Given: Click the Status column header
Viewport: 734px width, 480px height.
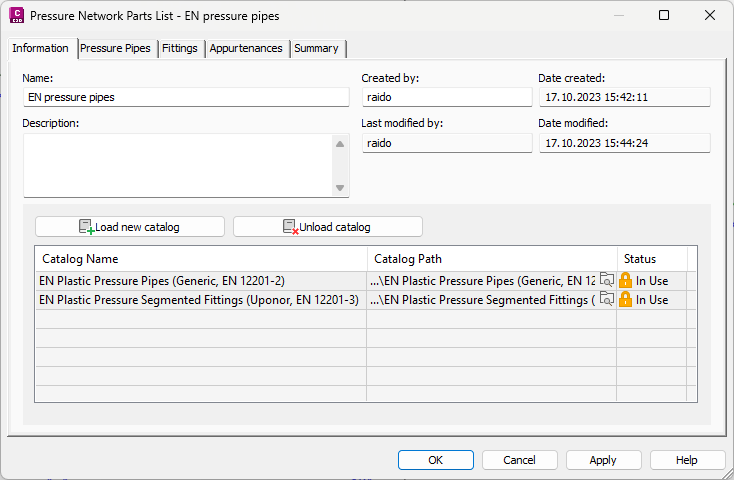Looking at the screenshot, I should [640, 259].
